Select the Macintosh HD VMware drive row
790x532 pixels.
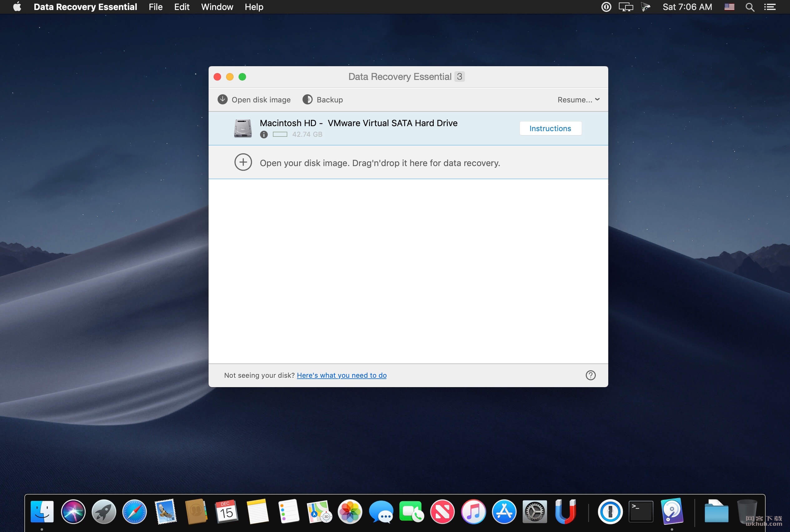pyautogui.click(x=408, y=128)
